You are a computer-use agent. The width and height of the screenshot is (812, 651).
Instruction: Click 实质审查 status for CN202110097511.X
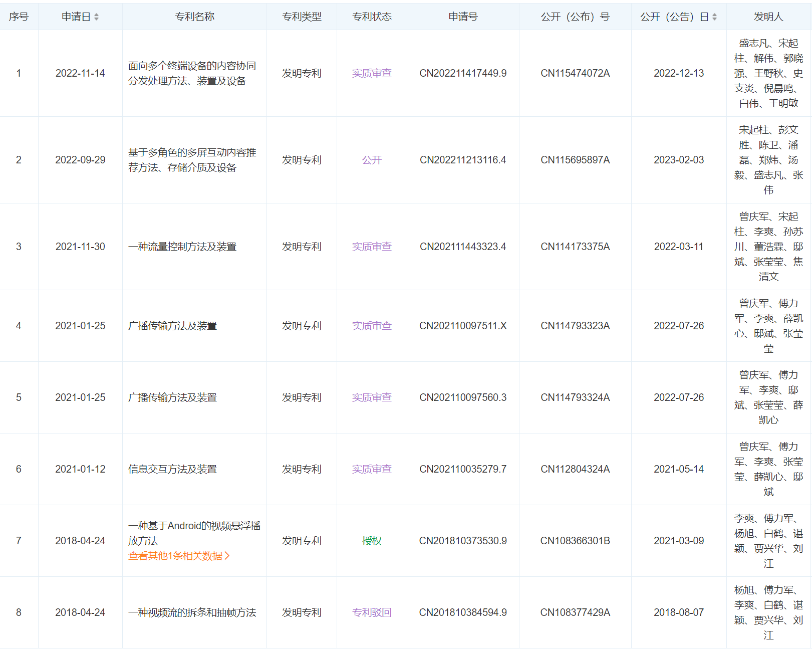click(x=372, y=326)
